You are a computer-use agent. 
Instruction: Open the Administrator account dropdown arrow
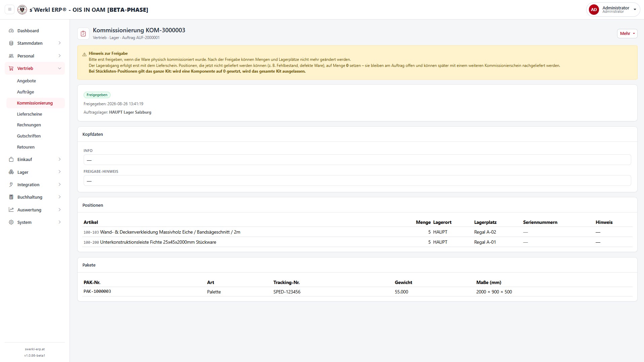click(x=635, y=10)
